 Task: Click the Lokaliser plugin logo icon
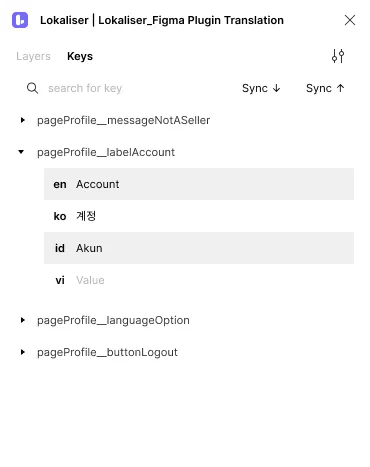pos(20,20)
